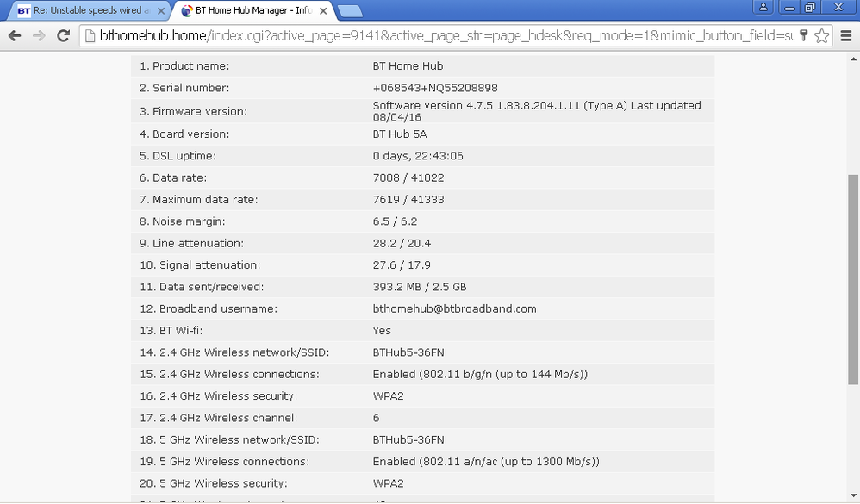Screen dimensions: 860x504
Task: Select the product name value 'BT Home Hub'
Action: (408, 65)
